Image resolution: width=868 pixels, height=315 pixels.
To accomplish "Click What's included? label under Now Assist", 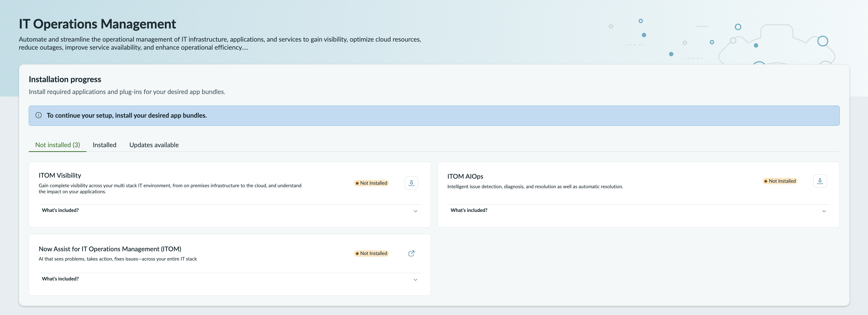I will pyautogui.click(x=60, y=279).
